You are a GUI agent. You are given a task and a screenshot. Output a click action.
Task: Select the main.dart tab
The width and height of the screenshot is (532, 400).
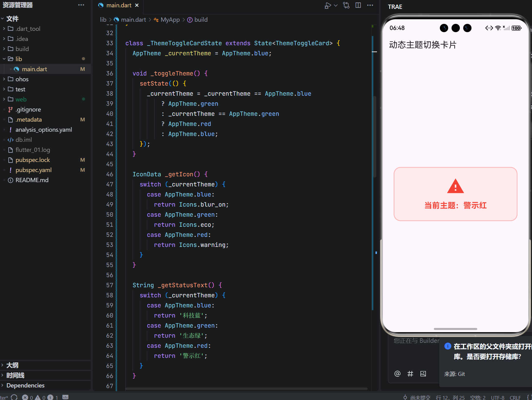[119, 5]
